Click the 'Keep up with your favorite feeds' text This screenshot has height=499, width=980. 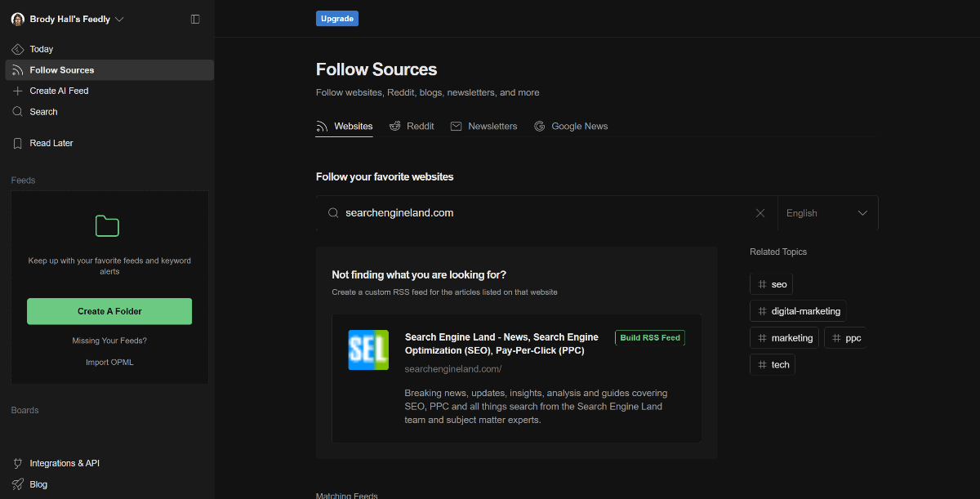[x=109, y=266]
